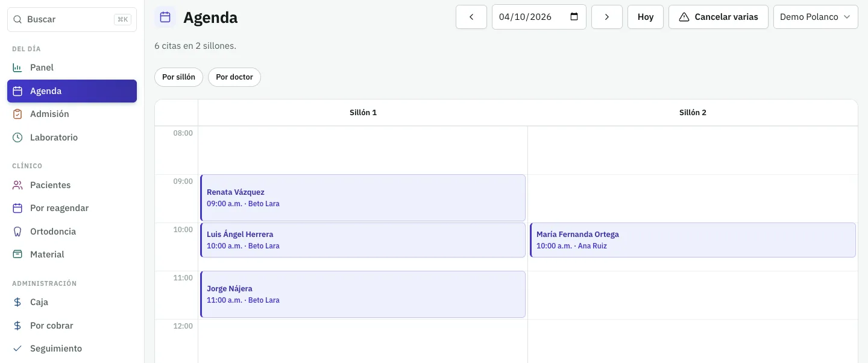Click the Seguimiento checkmark icon
The width and height of the screenshot is (868, 363).
[x=17, y=349]
